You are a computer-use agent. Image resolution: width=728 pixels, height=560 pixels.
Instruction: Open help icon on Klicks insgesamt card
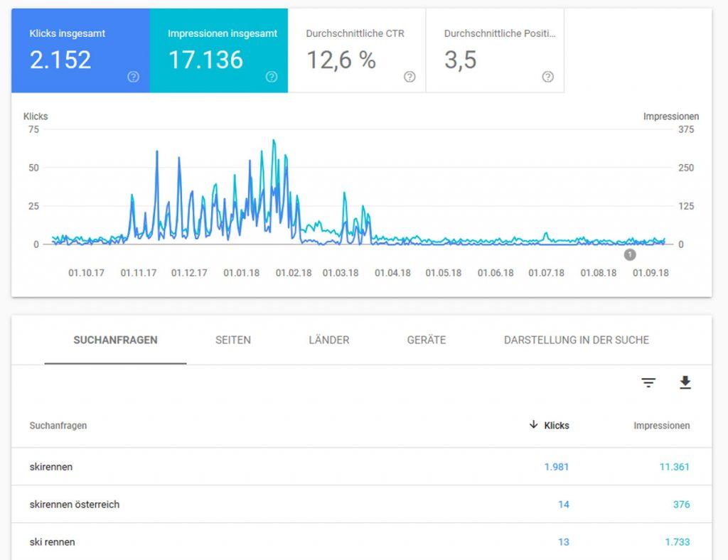click(133, 77)
